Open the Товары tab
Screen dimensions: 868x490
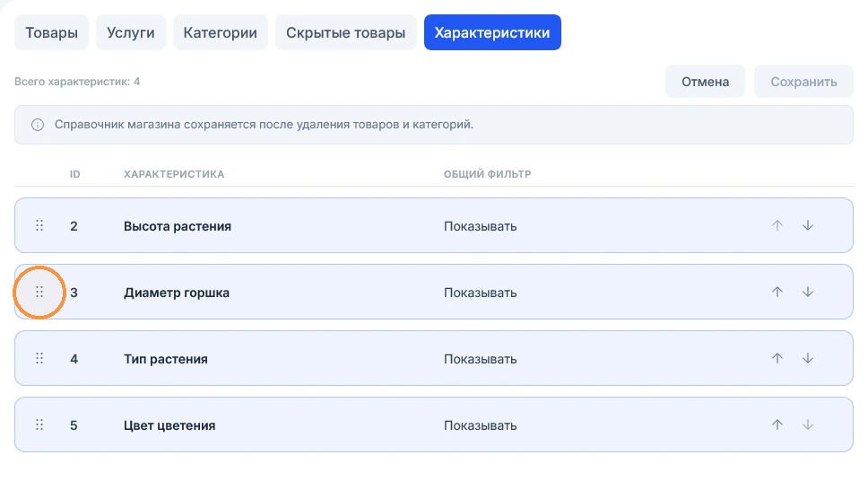click(51, 32)
